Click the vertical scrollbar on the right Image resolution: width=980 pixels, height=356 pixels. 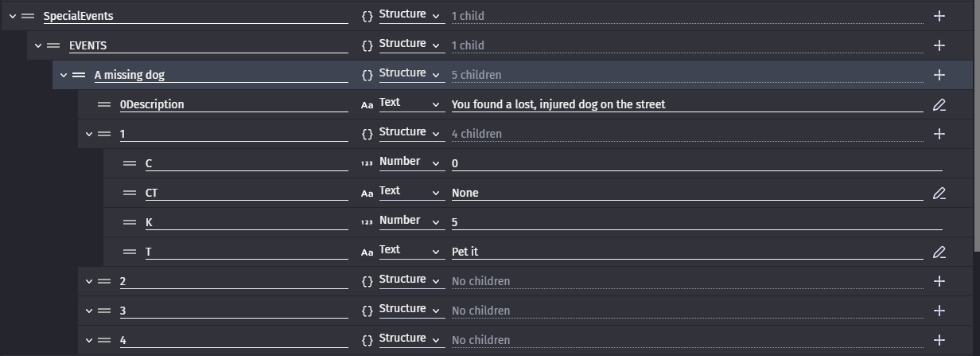pyautogui.click(x=976, y=127)
